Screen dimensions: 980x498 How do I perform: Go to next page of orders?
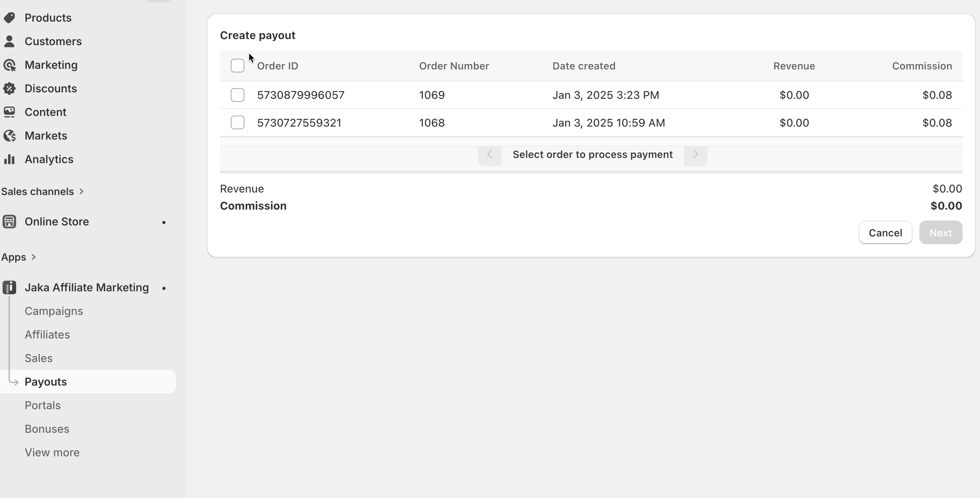pos(695,155)
